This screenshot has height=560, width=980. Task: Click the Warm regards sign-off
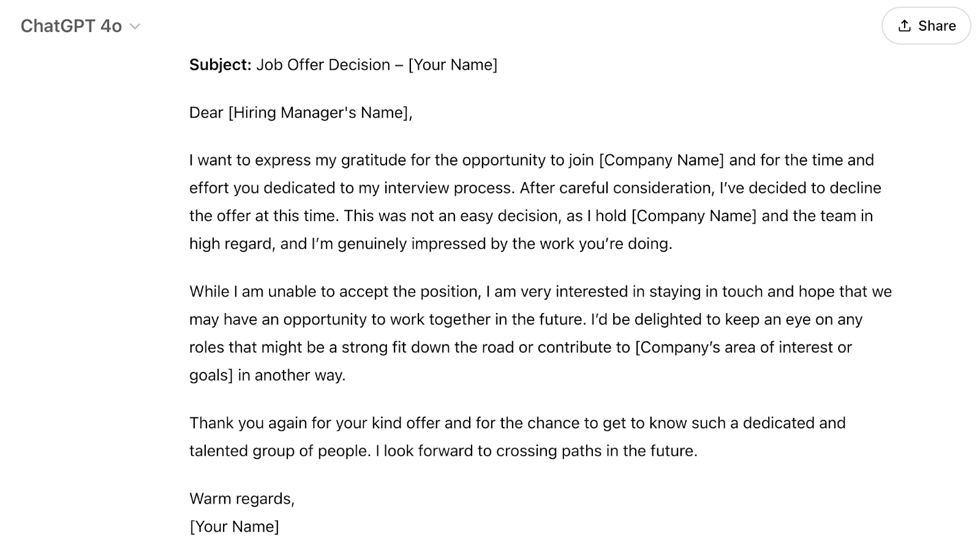(x=243, y=499)
